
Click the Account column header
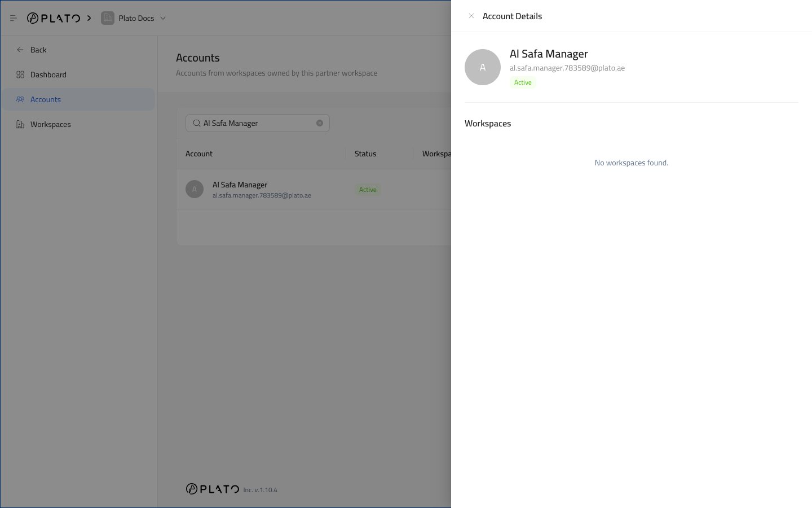199,154
